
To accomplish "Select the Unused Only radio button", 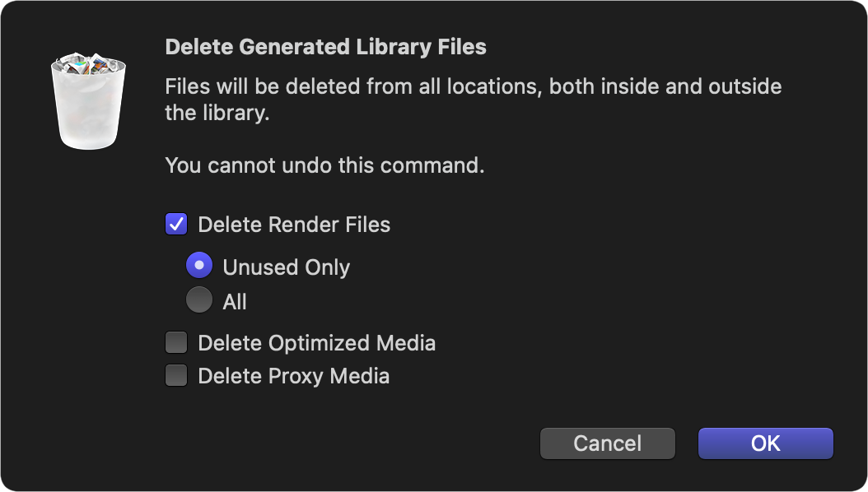I will (199, 266).
